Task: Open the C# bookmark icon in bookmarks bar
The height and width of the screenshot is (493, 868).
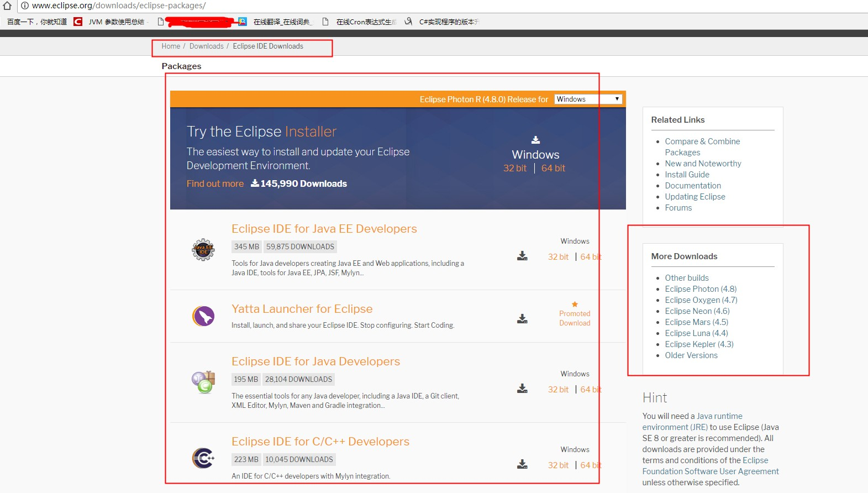Action: (408, 22)
